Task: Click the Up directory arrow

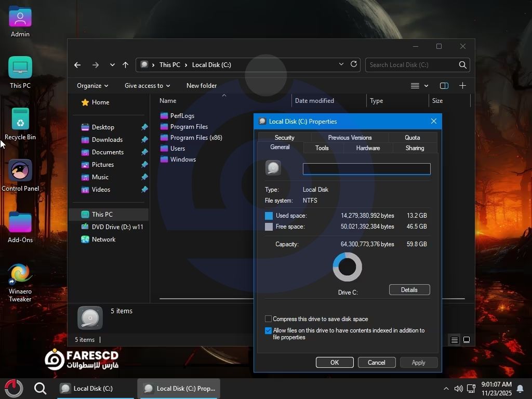Action: (x=125, y=65)
